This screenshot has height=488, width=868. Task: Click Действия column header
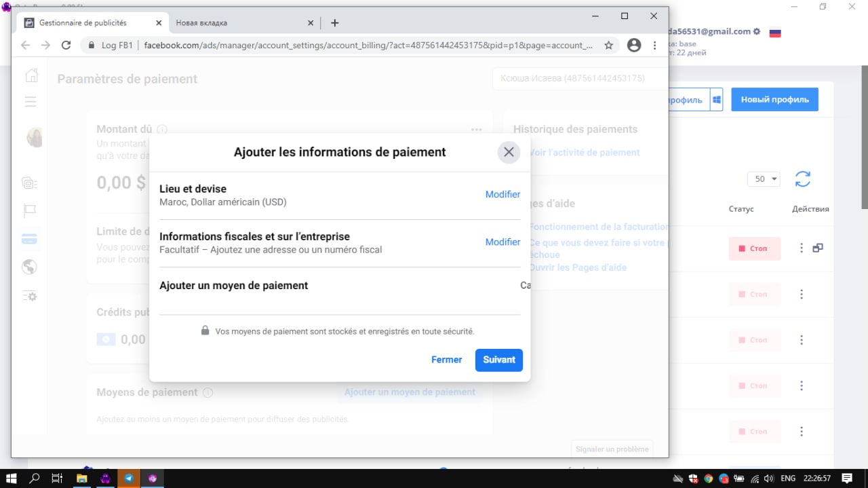pos(810,209)
